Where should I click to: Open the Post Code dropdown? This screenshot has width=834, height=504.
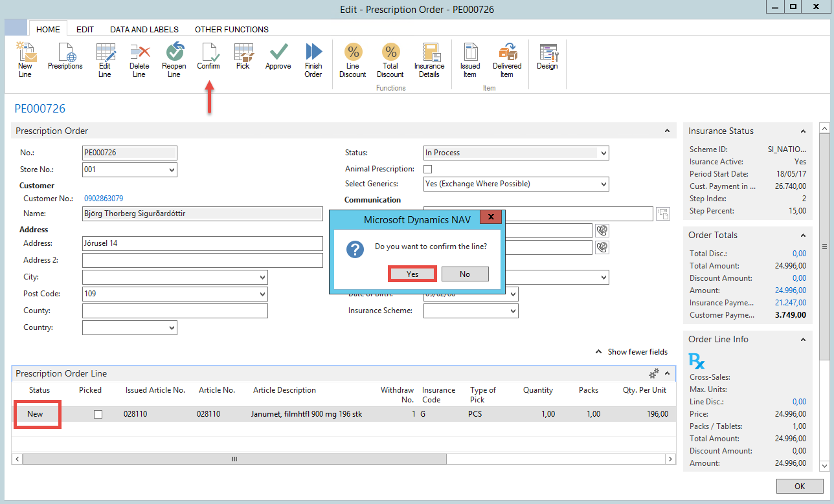point(262,294)
